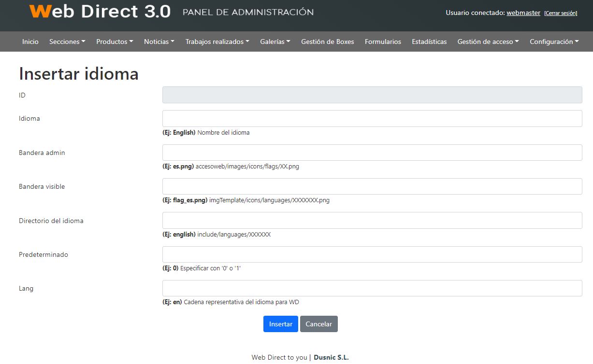Click the 'Usuario conectado:' text
Screen dimensions: 593x364
475,13
